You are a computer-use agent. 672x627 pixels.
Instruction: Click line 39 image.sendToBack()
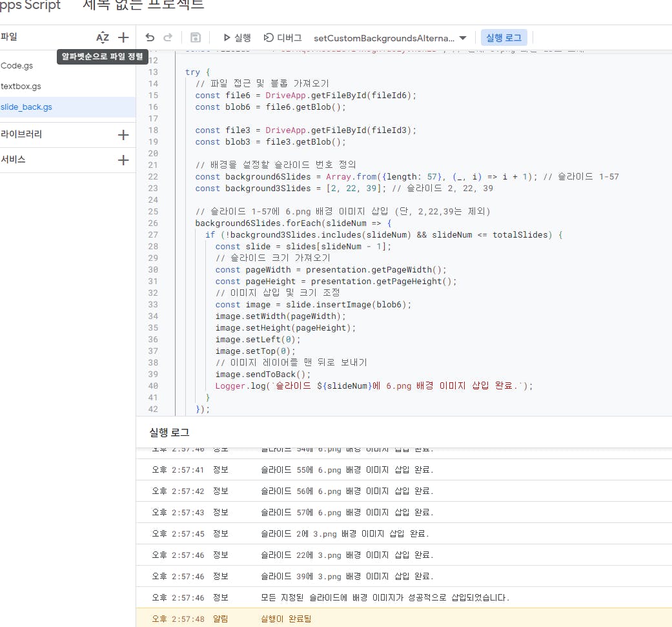[263, 374]
